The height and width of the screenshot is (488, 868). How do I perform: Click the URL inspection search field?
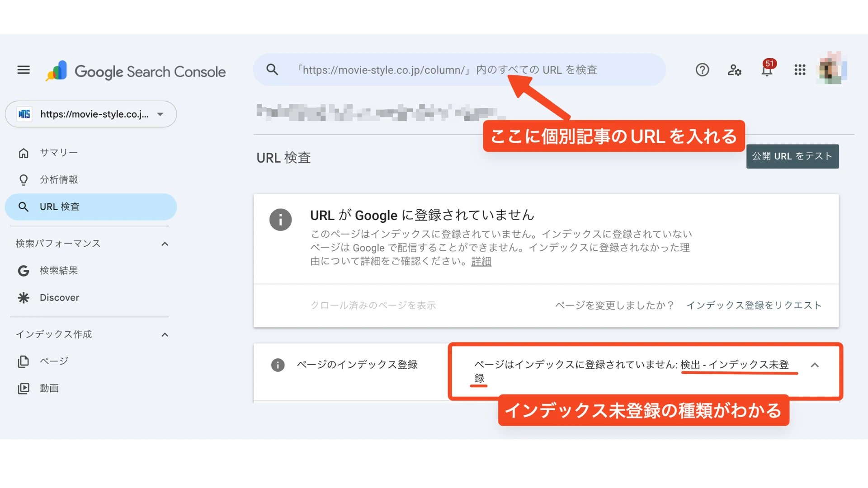[459, 70]
